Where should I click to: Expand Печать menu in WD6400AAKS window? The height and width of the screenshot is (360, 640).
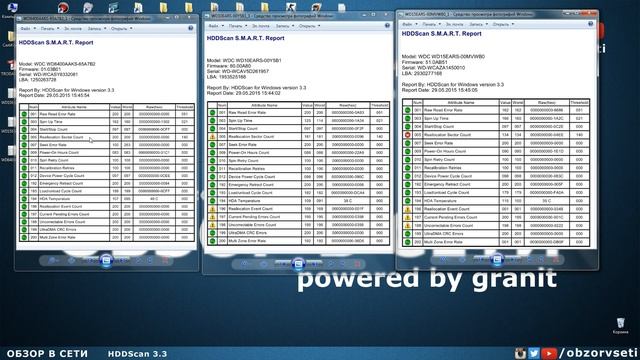[50, 29]
